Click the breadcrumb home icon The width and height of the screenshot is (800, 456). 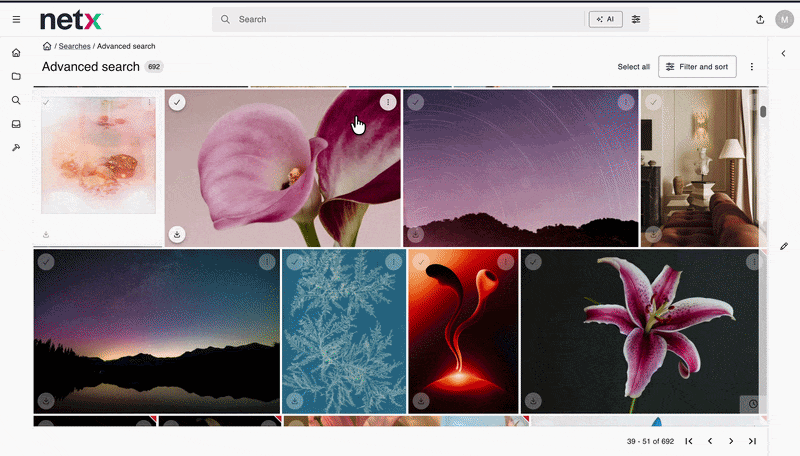[x=47, y=46]
